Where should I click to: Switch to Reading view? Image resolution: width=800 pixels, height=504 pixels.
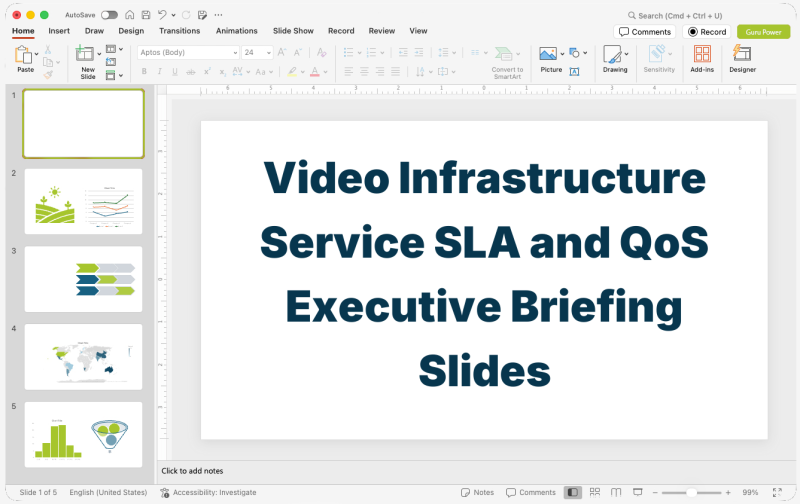coord(616,492)
